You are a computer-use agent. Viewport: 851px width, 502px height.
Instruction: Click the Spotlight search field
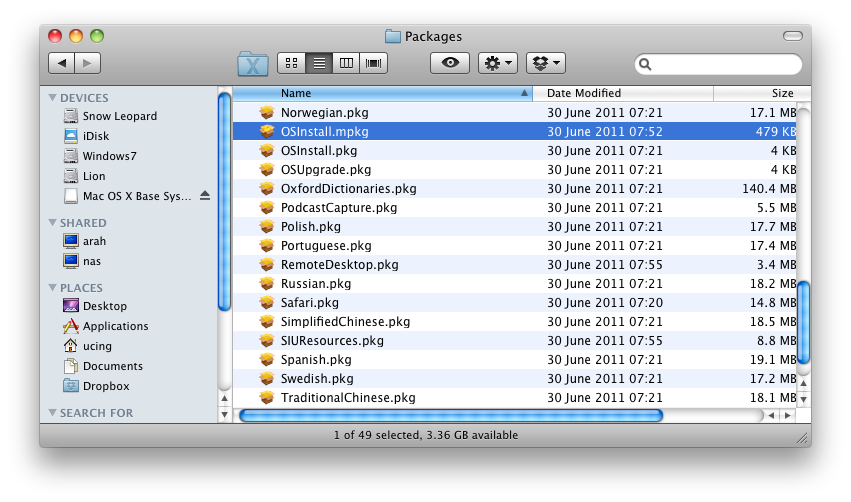tap(718, 64)
